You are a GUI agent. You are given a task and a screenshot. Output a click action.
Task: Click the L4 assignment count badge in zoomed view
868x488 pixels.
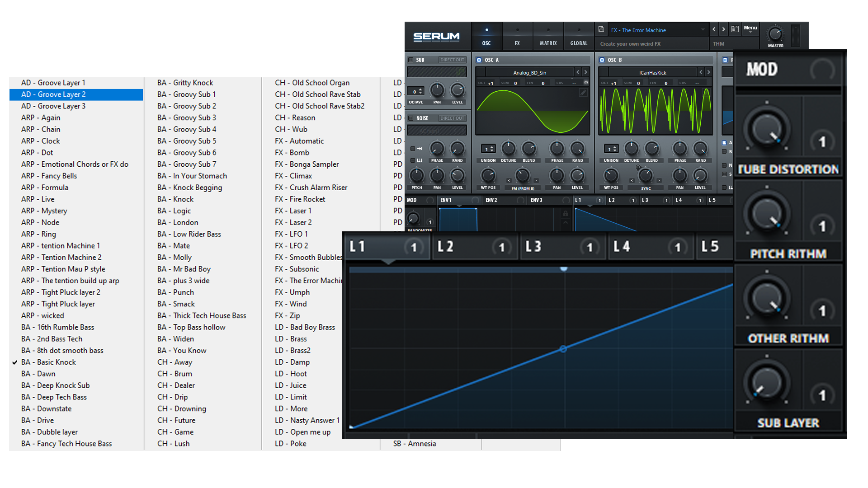[x=677, y=247]
